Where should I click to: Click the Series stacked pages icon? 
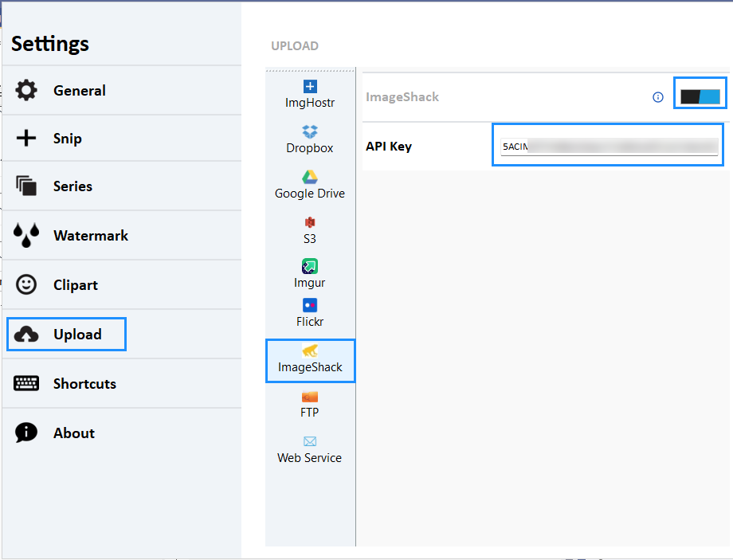(x=26, y=186)
